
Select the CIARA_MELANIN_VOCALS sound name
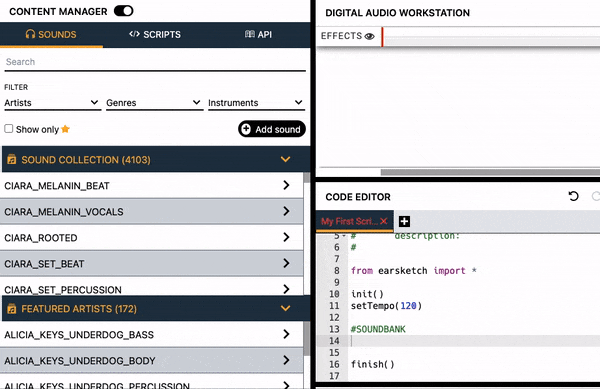pyautogui.click(x=64, y=212)
